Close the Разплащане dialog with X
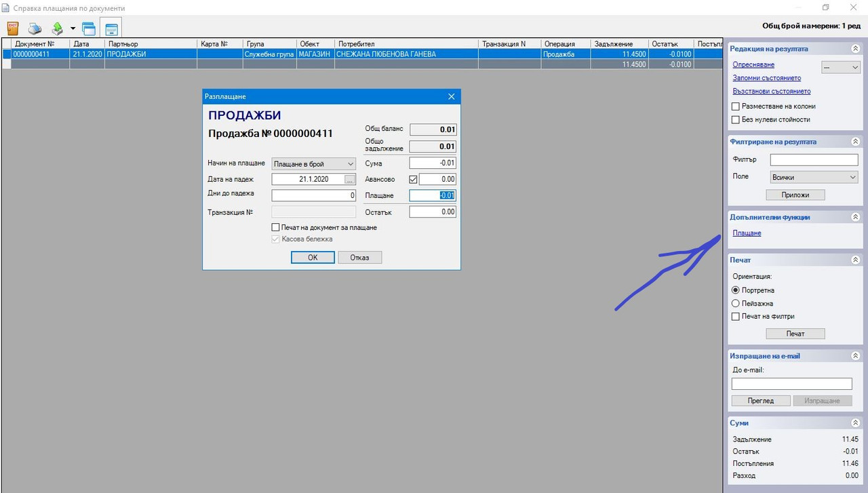Viewport: 868px width, 493px height. 452,97
